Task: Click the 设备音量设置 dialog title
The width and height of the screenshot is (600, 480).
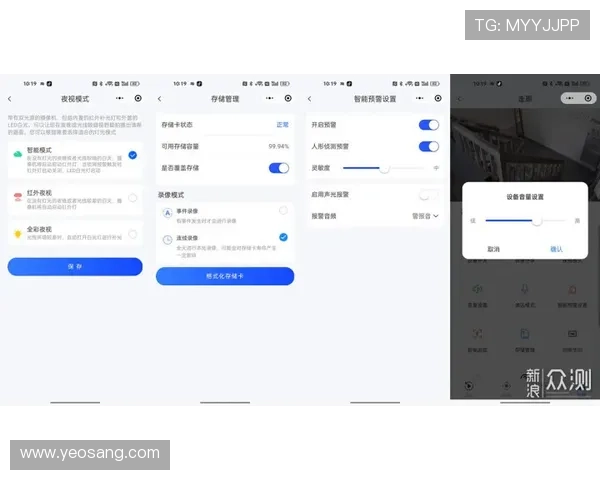Action: (525, 197)
